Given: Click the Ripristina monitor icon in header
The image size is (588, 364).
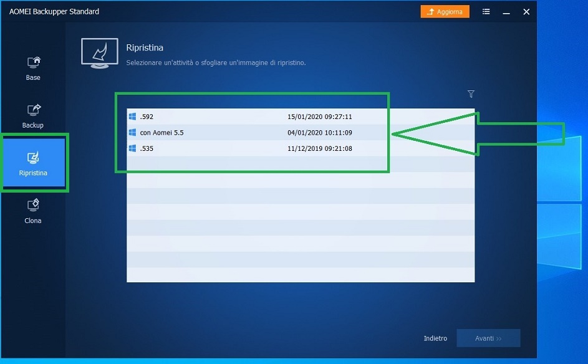Looking at the screenshot, I should point(100,53).
